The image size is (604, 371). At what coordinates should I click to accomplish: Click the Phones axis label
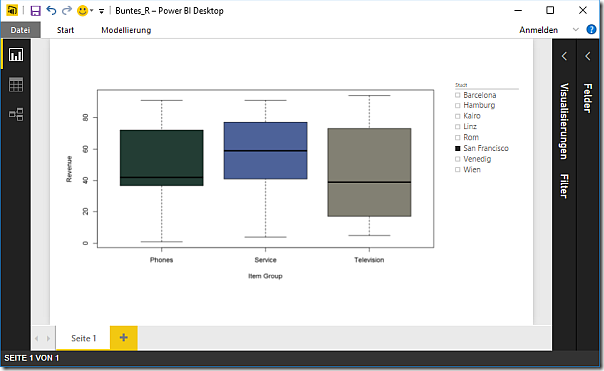[161, 260]
